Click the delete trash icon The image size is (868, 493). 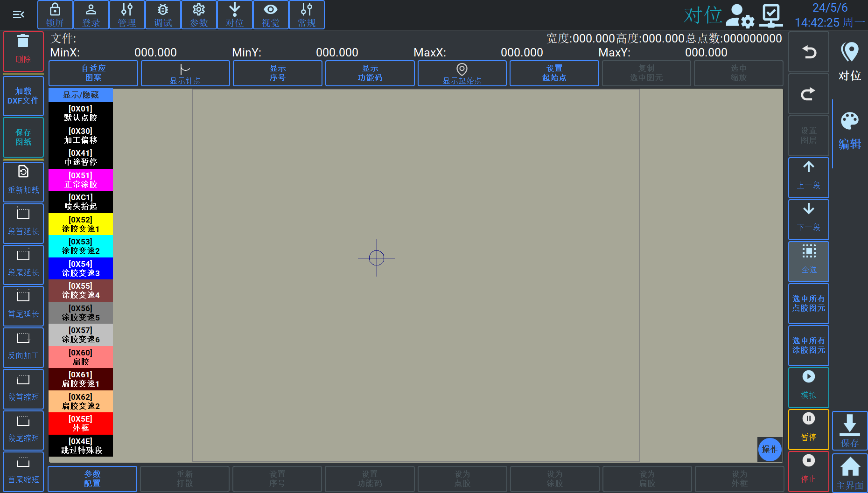tap(23, 42)
